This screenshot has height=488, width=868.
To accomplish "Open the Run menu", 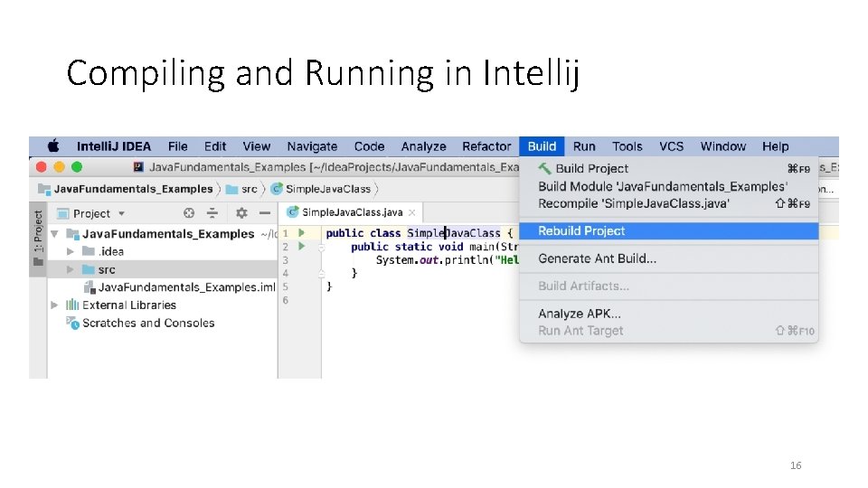I will pyautogui.click(x=584, y=146).
